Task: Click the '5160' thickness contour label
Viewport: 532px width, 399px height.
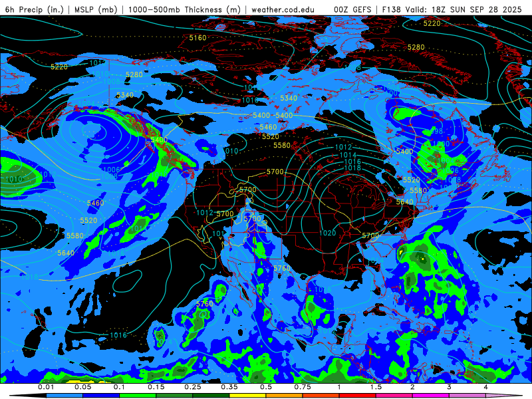Action: tap(198, 38)
